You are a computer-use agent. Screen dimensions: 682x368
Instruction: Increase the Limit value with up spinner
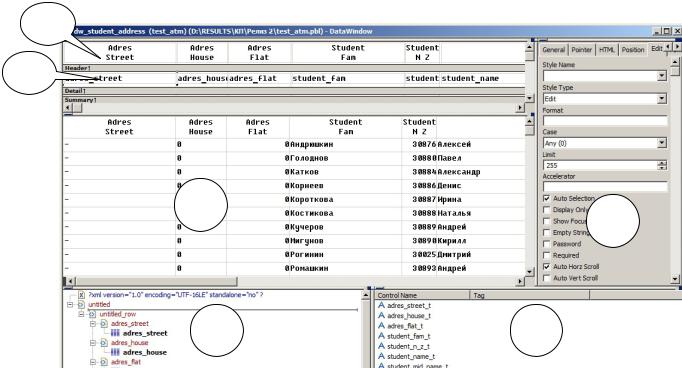click(662, 163)
